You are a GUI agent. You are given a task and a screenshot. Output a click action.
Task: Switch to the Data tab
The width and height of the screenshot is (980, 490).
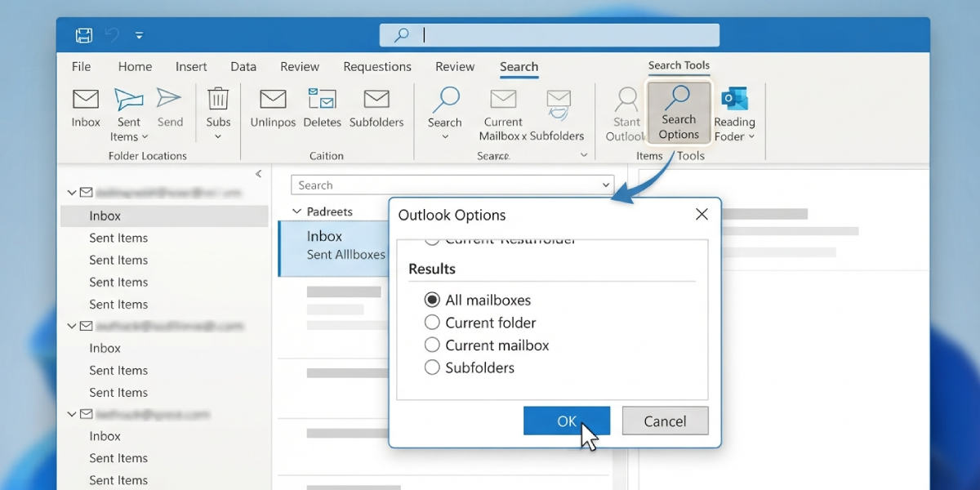[243, 67]
